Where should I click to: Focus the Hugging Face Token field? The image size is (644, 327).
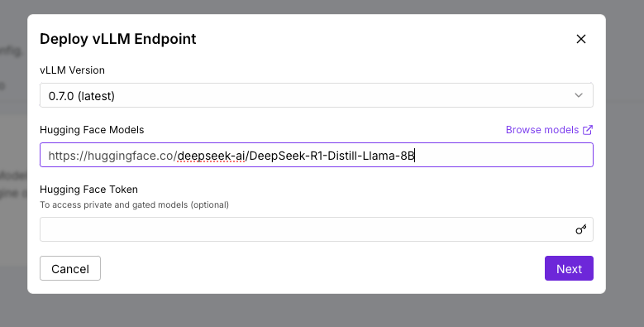[317, 229]
